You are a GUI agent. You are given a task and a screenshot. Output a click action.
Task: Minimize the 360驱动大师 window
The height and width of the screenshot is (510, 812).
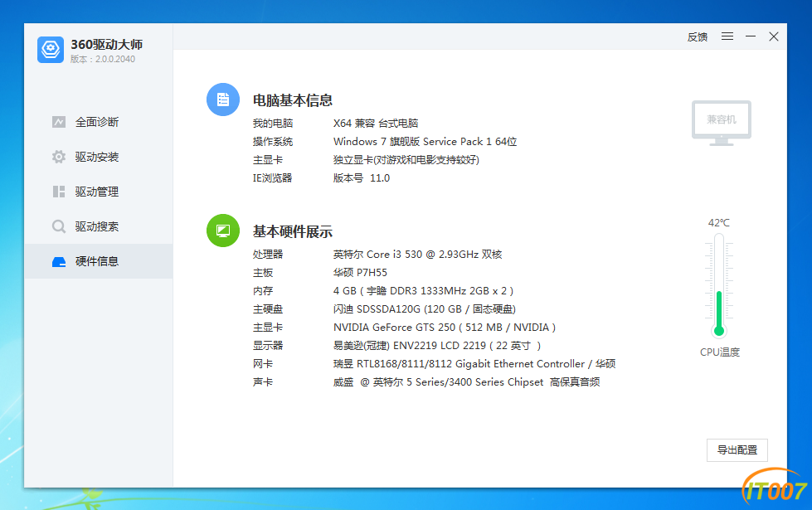tap(751, 36)
